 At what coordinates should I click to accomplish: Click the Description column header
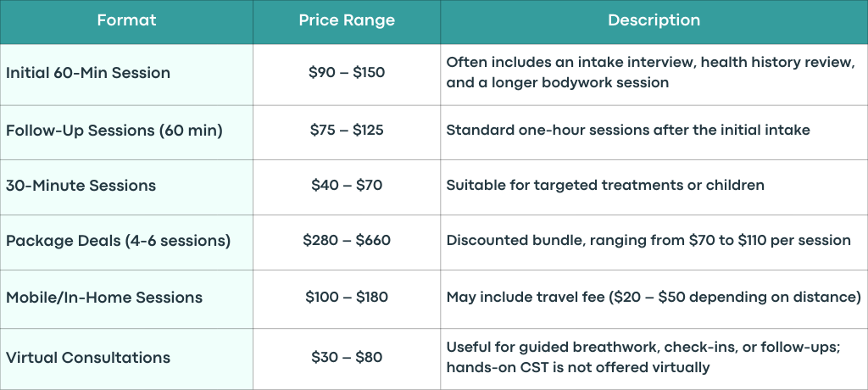[x=654, y=21]
